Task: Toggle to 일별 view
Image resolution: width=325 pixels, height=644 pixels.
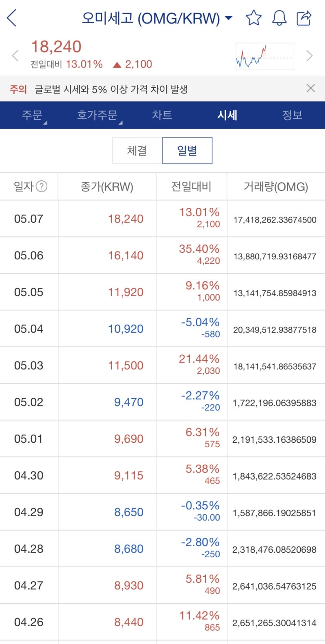Action: [x=187, y=151]
